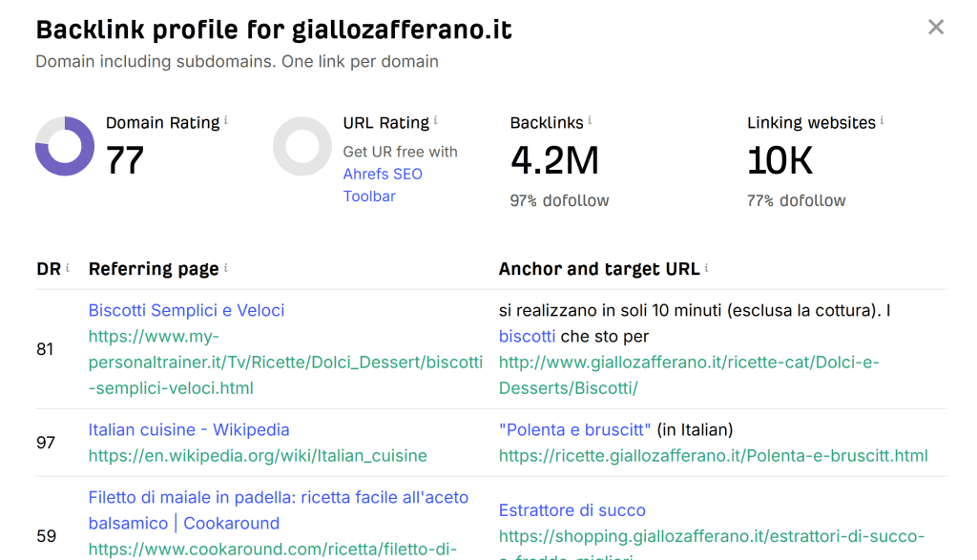Viewport: 977px width, 560px height.
Task: Click the DR column info icon
Action: point(68,267)
